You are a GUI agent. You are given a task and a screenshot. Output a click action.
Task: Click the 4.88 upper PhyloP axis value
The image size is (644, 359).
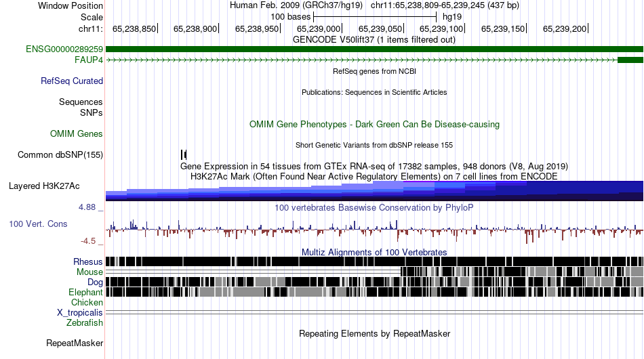tap(87, 207)
